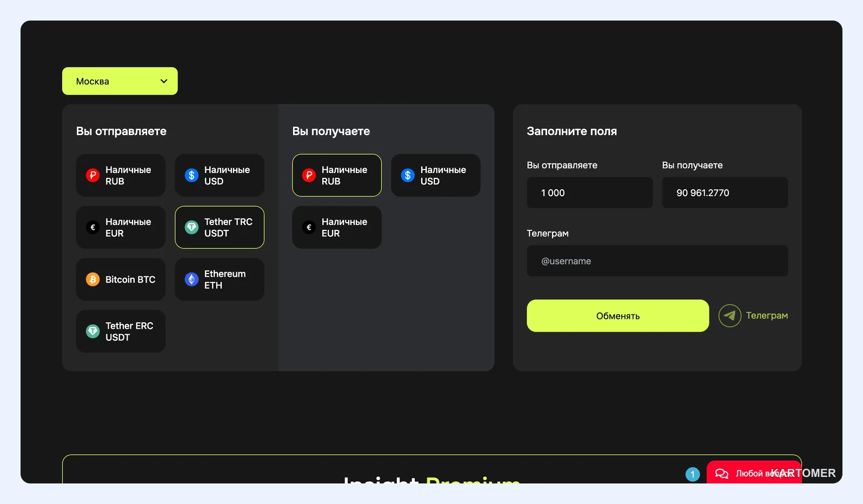Click the Телеграм label above the username field
The height and width of the screenshot is (504, 863).
548,234
